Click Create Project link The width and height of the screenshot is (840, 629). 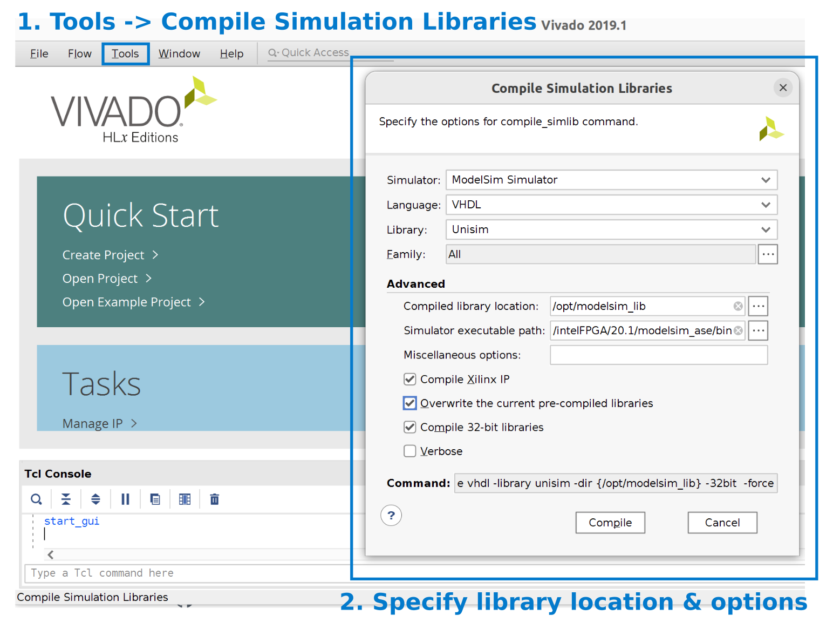coord(103,255)
